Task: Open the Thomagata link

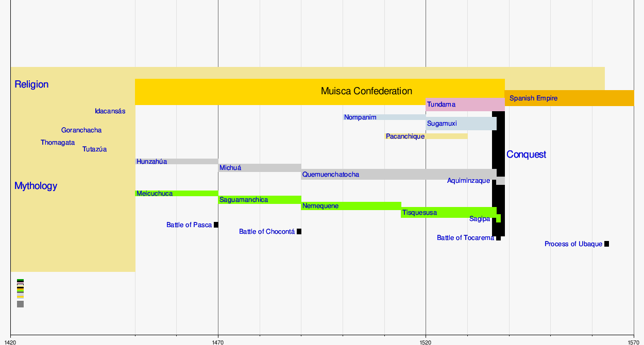Action: [x=58, y=143]
